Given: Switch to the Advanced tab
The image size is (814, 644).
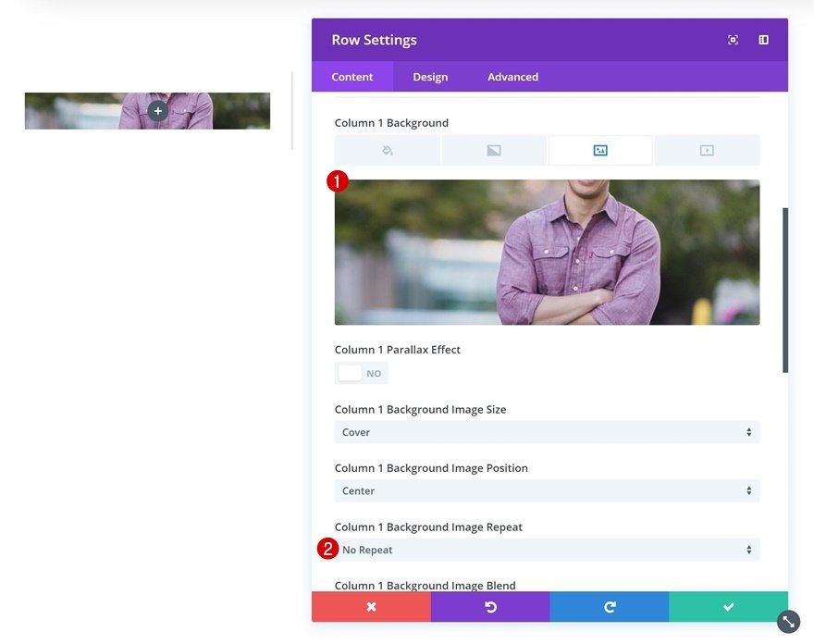Looking at the screenshot, I should click(512, 77).
